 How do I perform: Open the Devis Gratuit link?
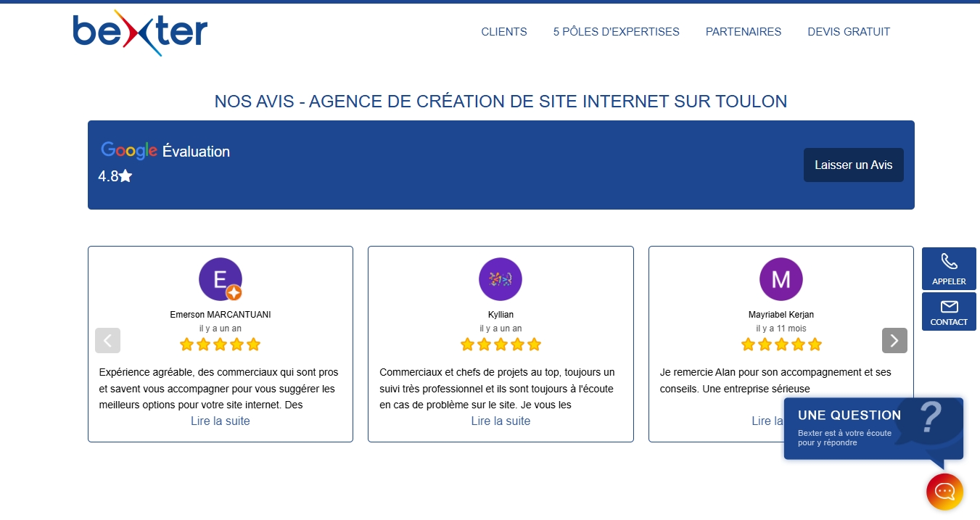tap(849, 32)
